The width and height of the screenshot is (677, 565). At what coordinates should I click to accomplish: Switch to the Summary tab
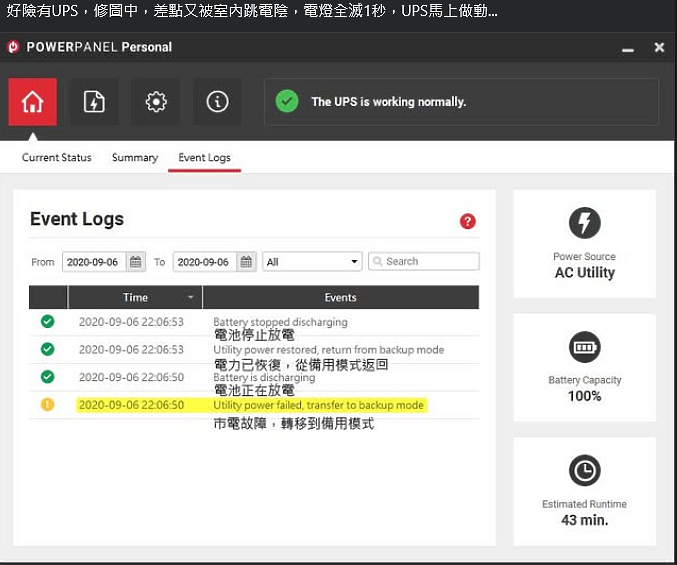[135, 158]
